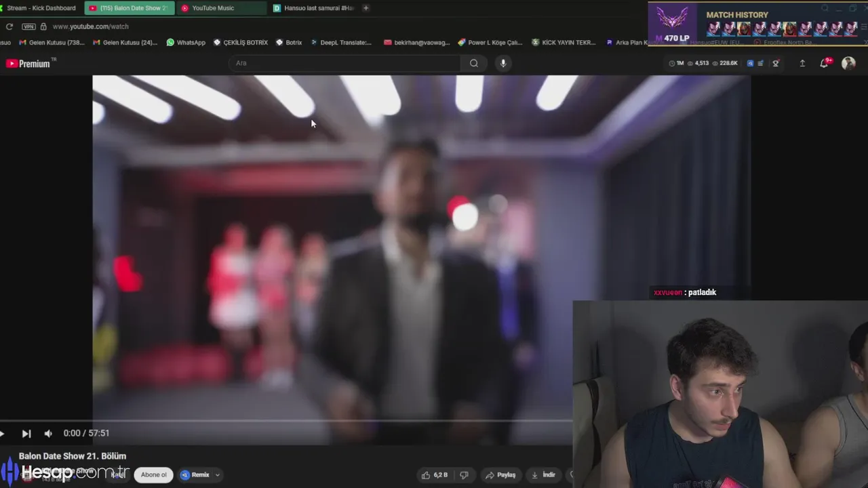Open DeepL Translate bookmark
Viewport: 868px width, 488px height.
point(341,43)
